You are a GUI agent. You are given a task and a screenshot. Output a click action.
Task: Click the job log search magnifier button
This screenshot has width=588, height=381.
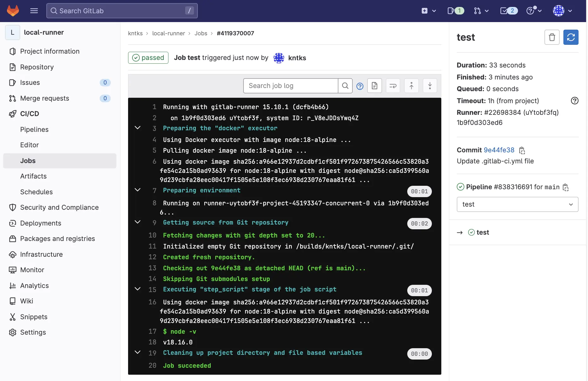(x=345, y=86)
